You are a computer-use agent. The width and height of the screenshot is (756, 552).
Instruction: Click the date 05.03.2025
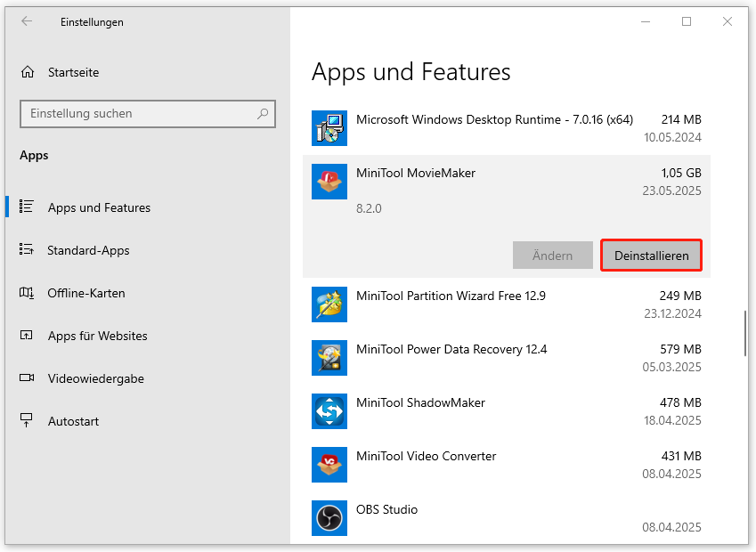(x=671, y=368)
